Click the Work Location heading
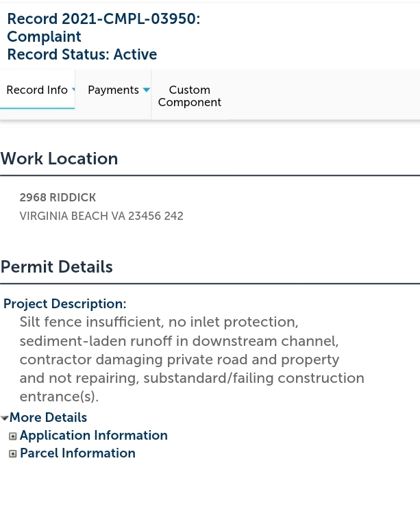Image resolution: width=420 pixels, height=526 pixels. 60,159
